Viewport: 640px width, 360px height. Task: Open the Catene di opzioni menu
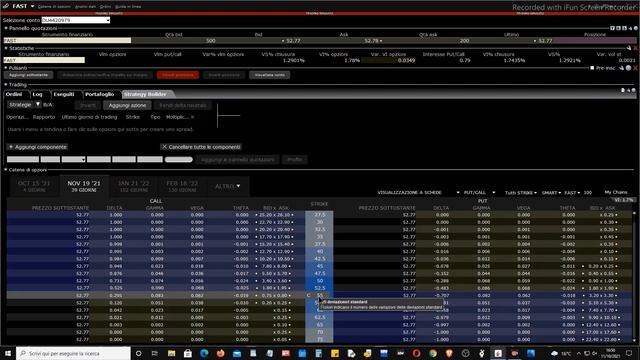(x=53, y=7)
